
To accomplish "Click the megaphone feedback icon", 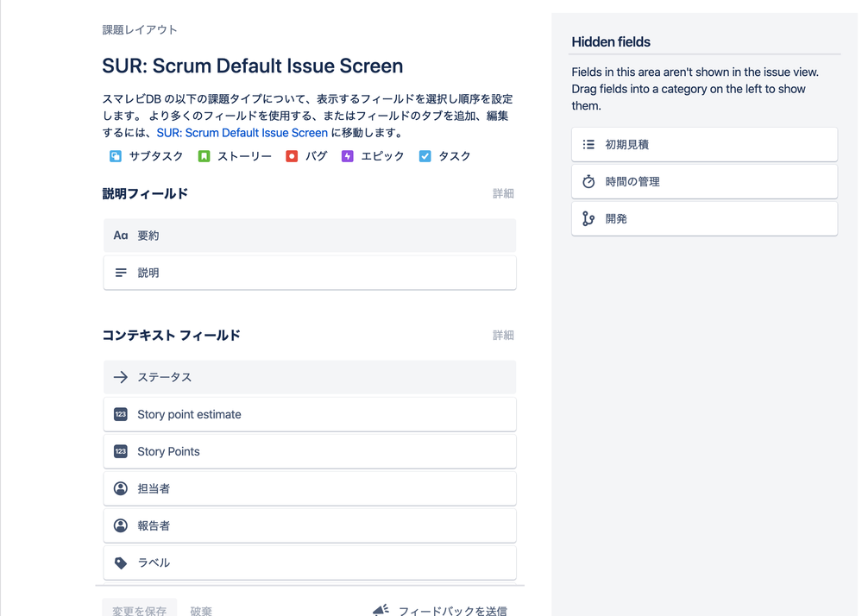I will pos(381,610).
